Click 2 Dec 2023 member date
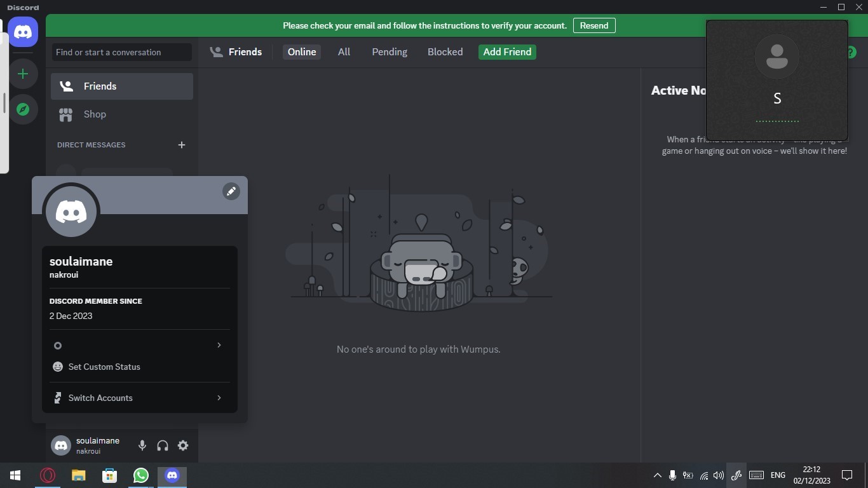Image resolution: width=868 pixels, height=488 pixels. pos(71,316)
